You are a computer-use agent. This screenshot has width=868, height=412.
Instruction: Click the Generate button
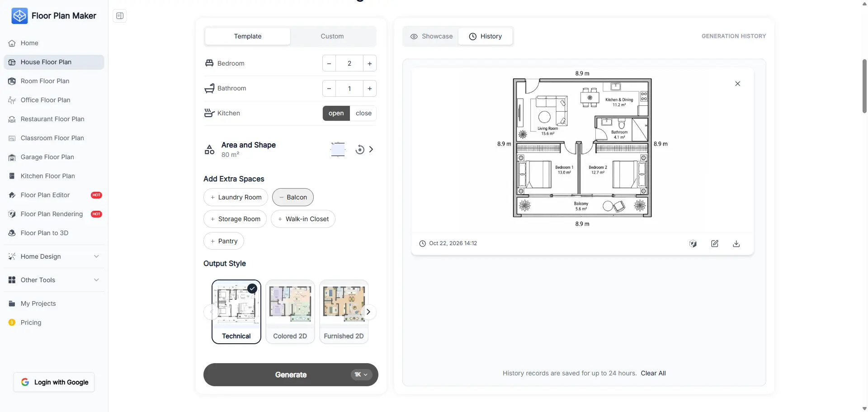tap(291, 375)
